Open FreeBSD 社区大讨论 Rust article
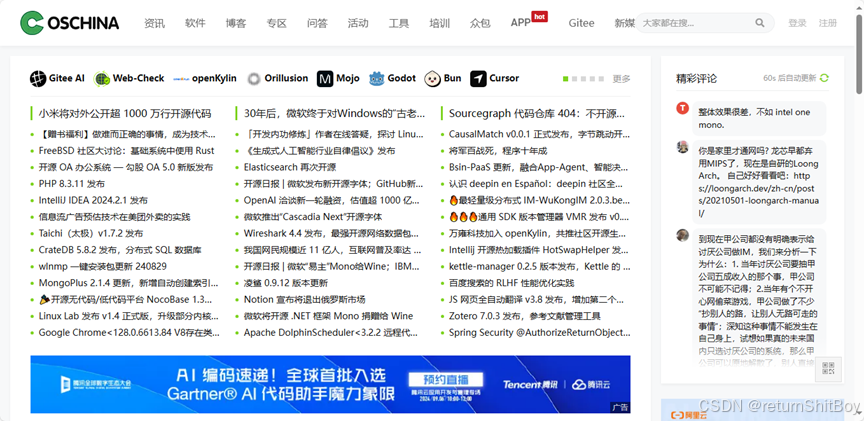Screen dimensions: 864x421 126,150
